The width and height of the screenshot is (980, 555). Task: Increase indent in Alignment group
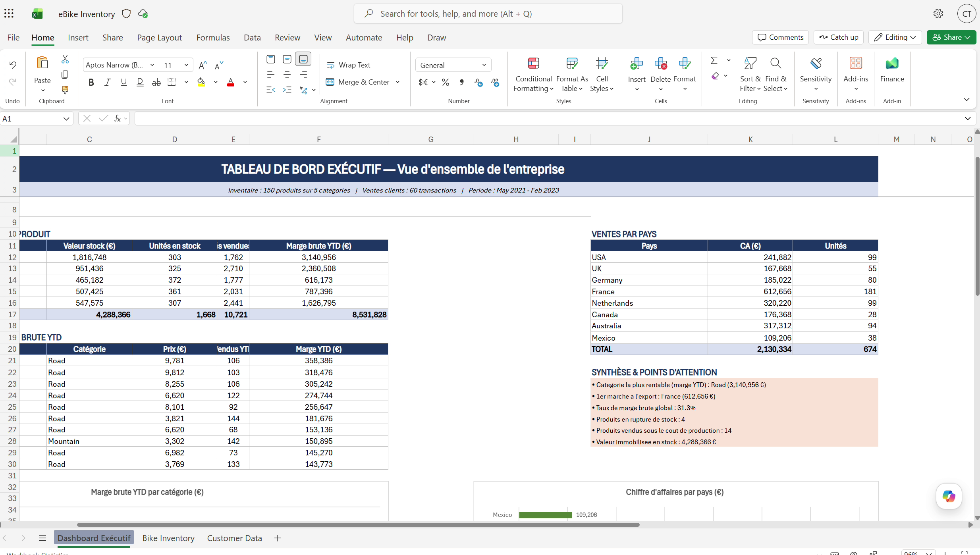click(287, 90)
